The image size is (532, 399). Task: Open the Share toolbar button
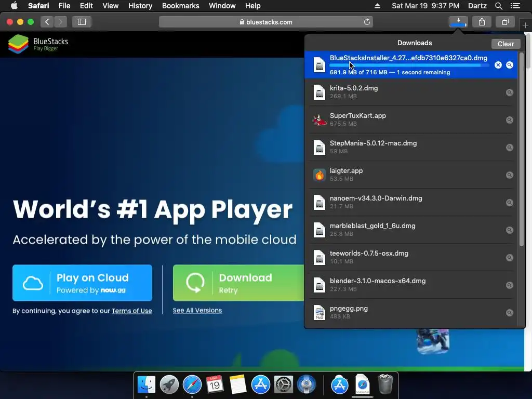(x=482, y=22)
